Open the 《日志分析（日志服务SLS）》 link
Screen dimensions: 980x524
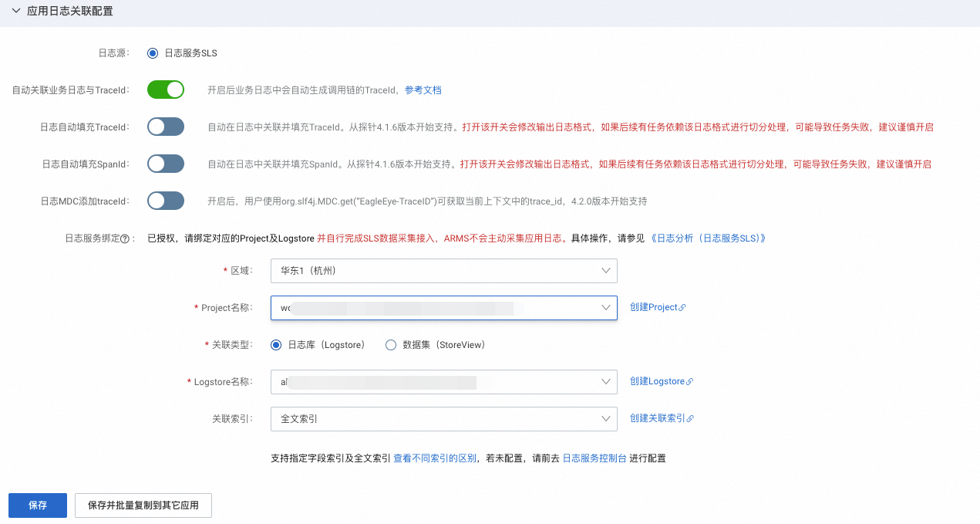(708, 238)
